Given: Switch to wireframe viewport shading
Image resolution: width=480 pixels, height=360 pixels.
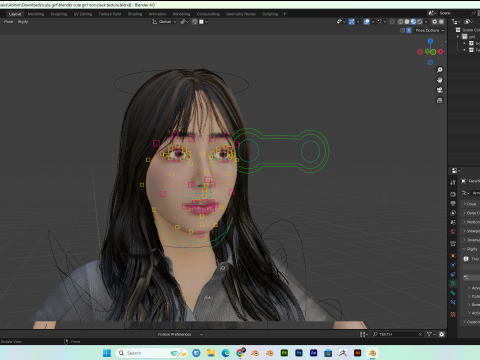Looking at the screenshot, I should click(401, 22).
